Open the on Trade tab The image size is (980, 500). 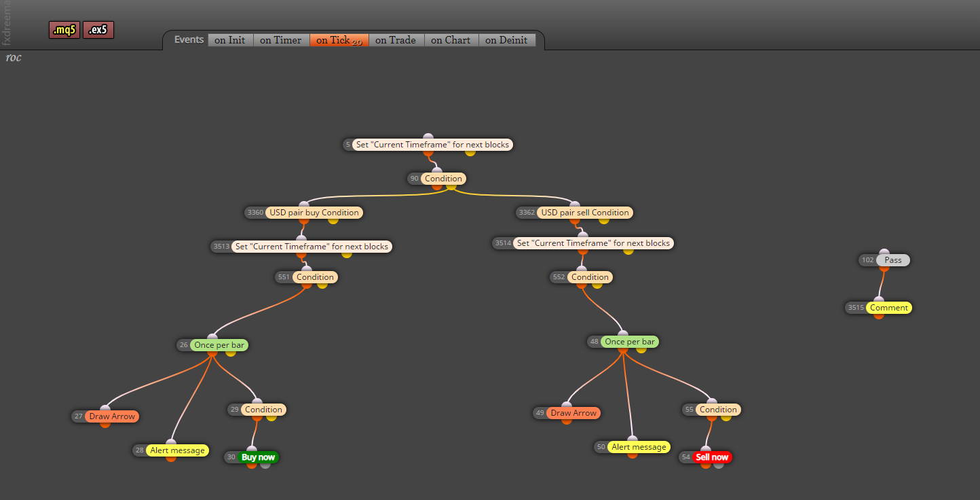[396, 40]
